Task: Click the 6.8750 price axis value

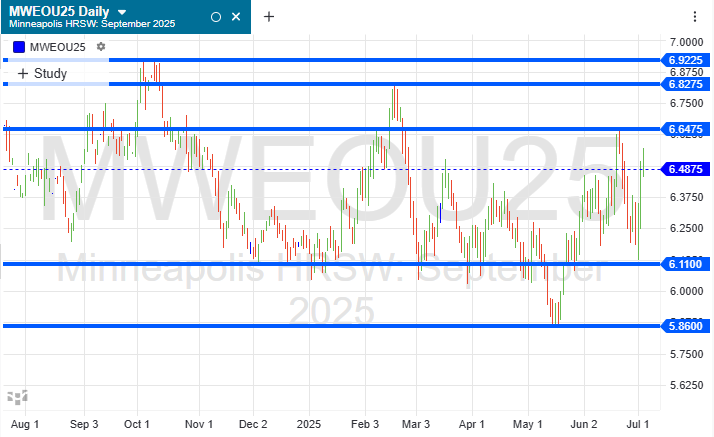Action: coord(686,72)
